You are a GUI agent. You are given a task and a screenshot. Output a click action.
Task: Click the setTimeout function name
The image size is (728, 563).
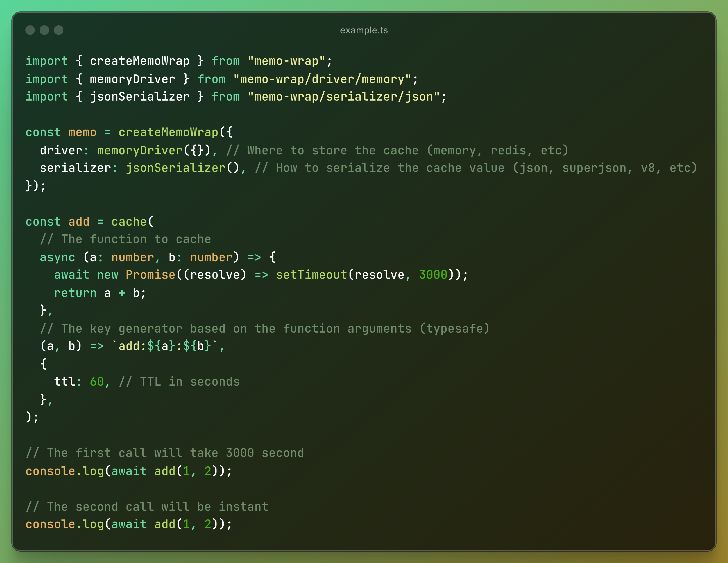312,275
